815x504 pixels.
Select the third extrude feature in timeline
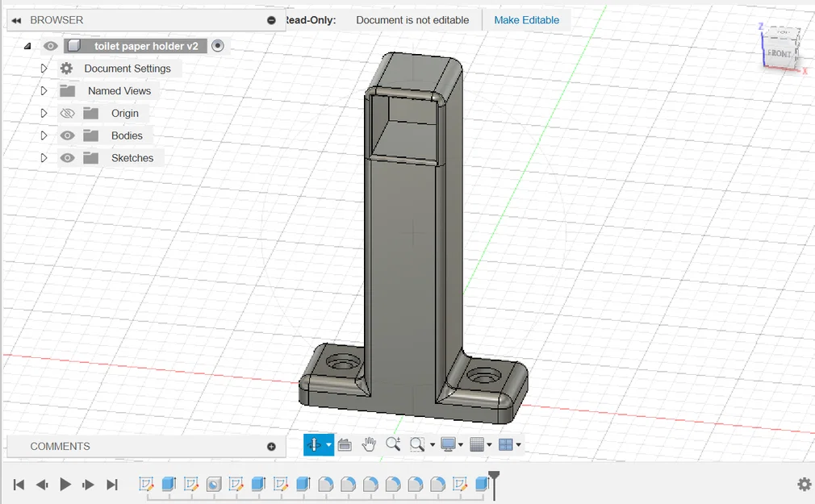pyautogui.click(x=303, y=485)
